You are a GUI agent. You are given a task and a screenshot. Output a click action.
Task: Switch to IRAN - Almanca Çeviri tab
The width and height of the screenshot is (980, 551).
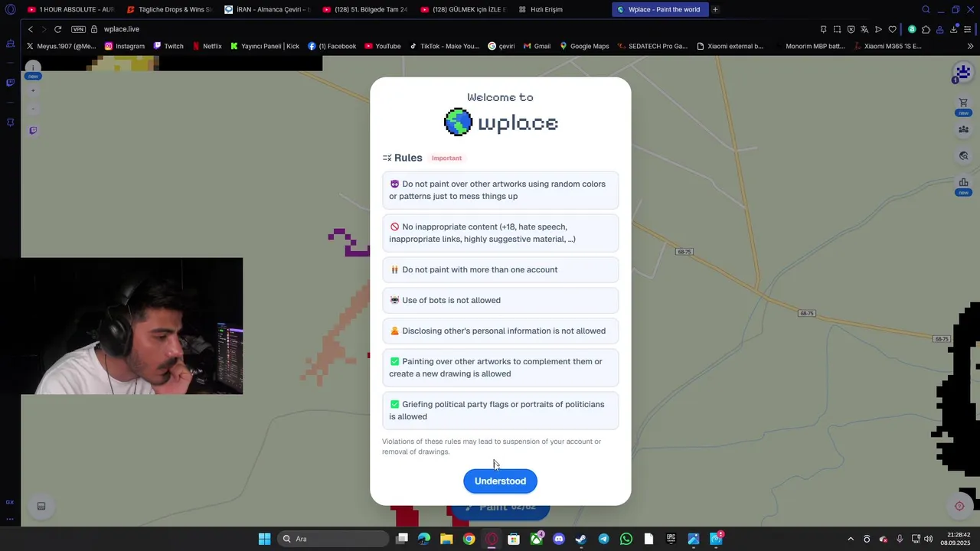tap(267, 9)
